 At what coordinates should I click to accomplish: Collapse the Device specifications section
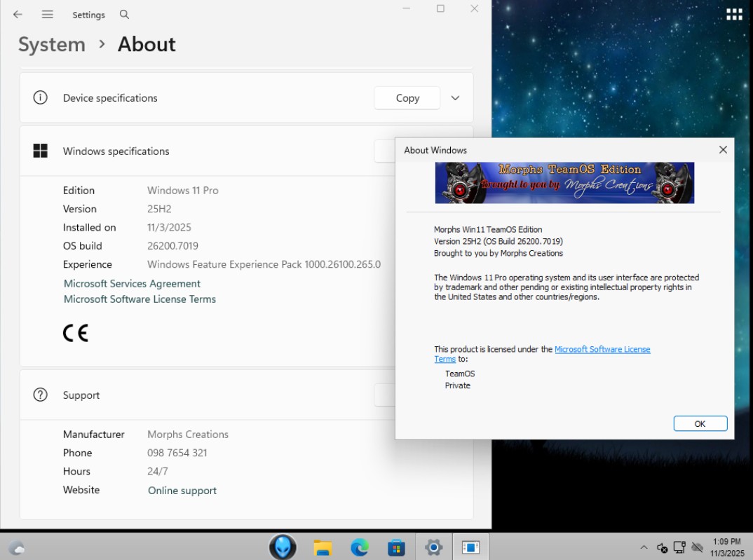455,98
